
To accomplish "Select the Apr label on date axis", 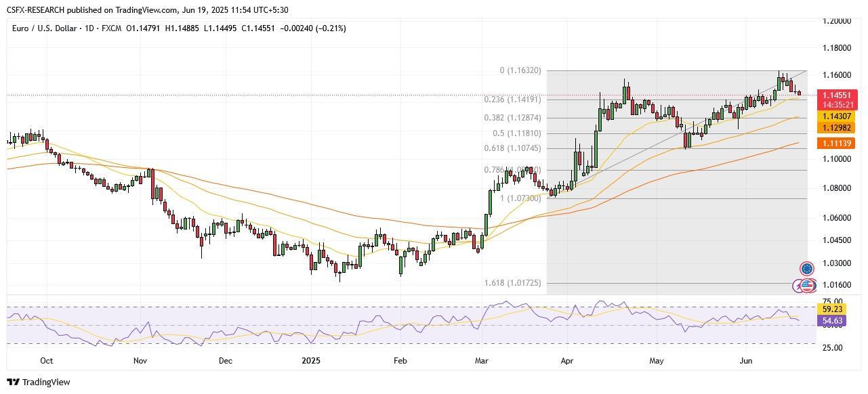I will coord(567,361).
